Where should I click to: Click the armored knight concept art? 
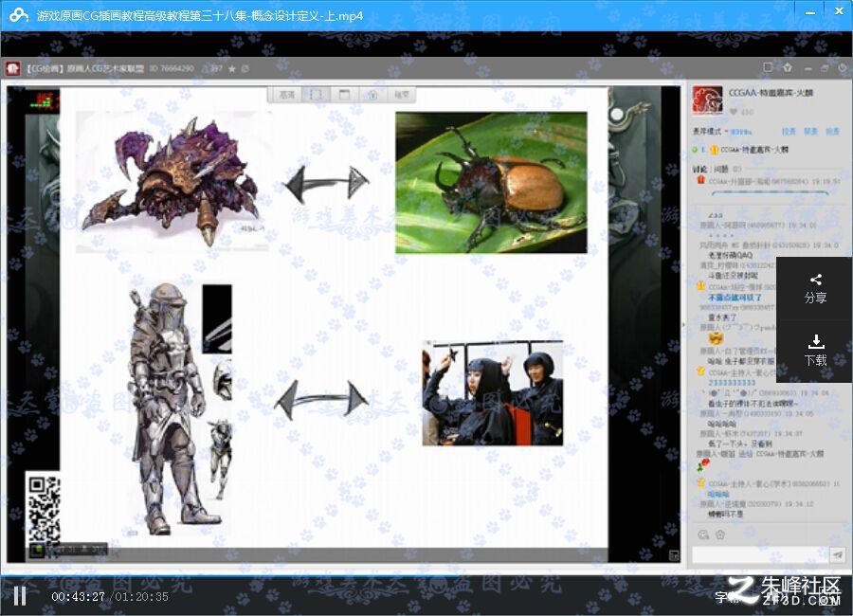coord(173,408)
